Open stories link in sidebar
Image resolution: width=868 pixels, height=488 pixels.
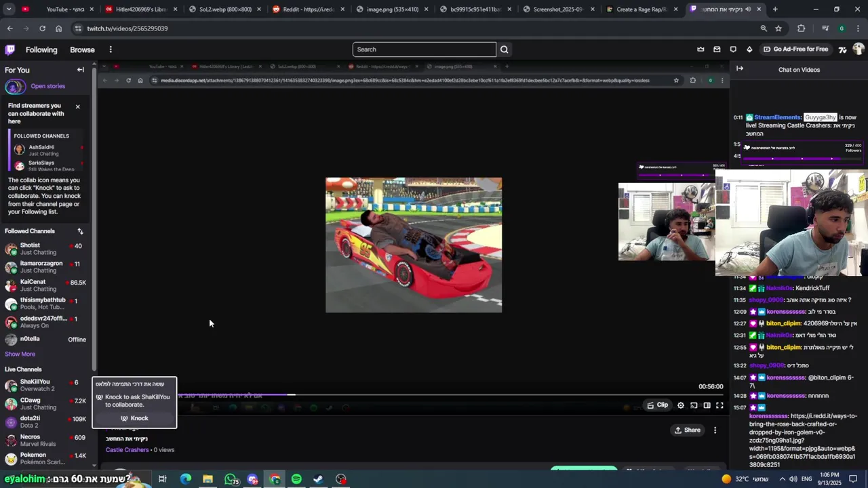pyautogui.click(x=47, y=86)
